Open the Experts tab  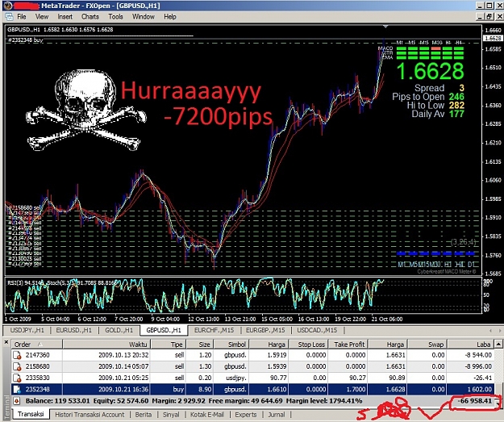point(246,415)
